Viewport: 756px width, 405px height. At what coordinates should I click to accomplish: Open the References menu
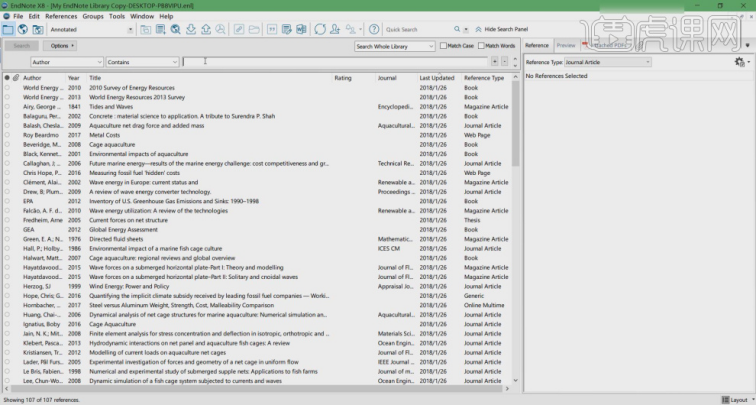pos(61,16)
